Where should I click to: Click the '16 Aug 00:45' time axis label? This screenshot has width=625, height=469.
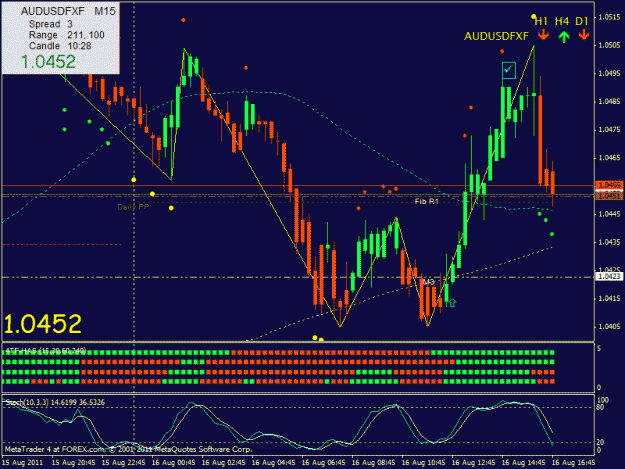pos(173,463)
